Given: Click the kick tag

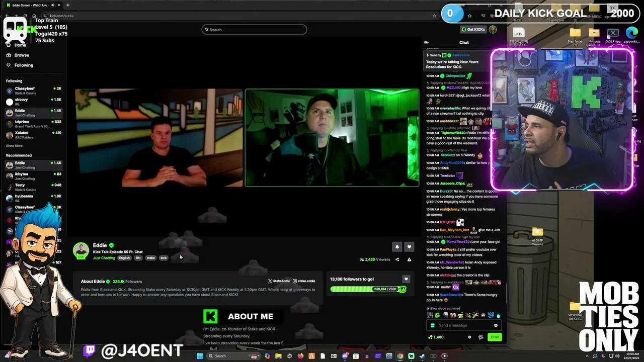Looking at the screenshot, I should [164, 258].
